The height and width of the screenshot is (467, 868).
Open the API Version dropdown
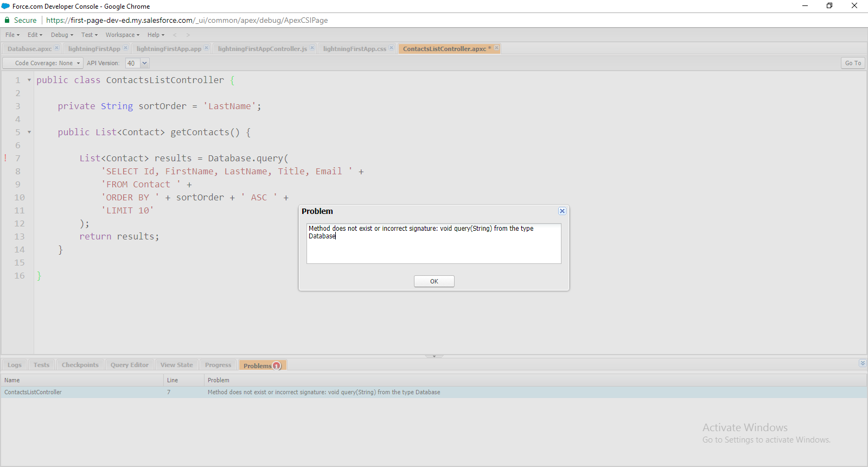pos(144,63)
